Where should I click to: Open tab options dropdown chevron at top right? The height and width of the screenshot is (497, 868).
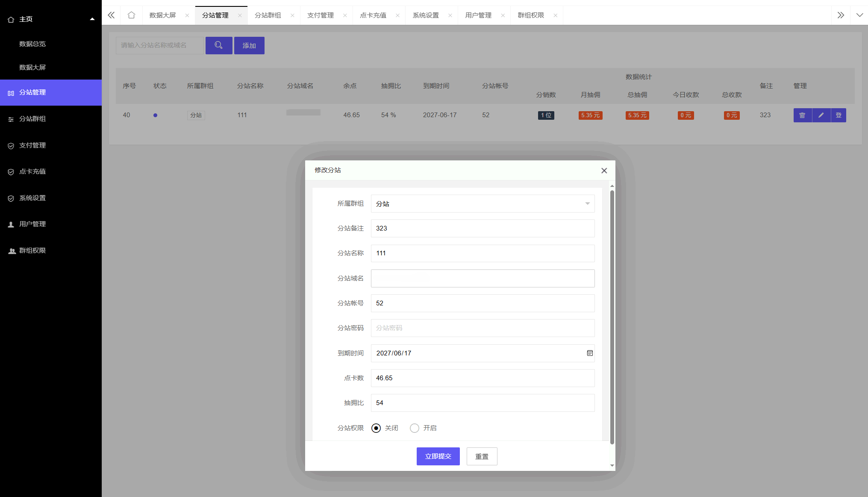(859, 15)
